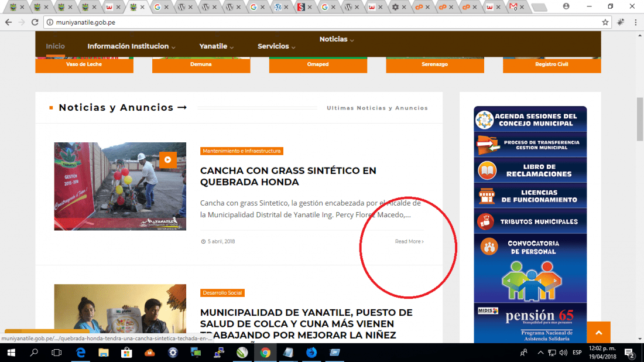The image size is (644, 362).
Task: Bookmark this page with the star icon
Action: 605,22
